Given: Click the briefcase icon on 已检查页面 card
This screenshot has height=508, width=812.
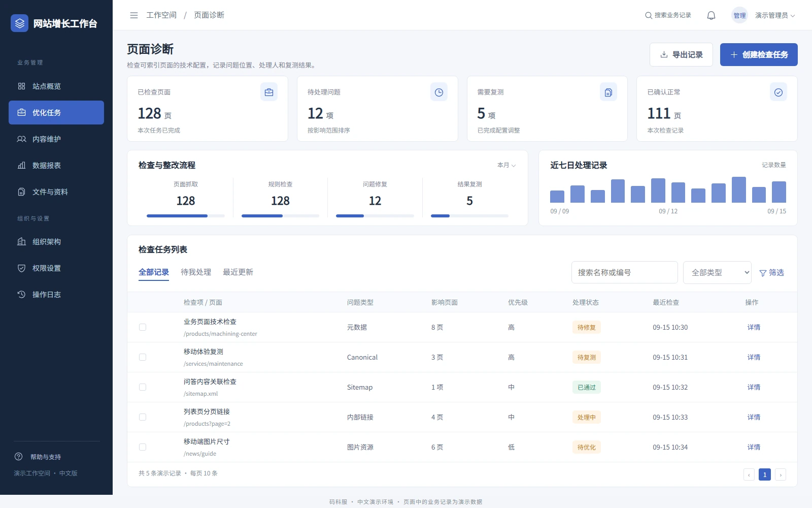Looking at the screenshot, I should coord(269,92).
